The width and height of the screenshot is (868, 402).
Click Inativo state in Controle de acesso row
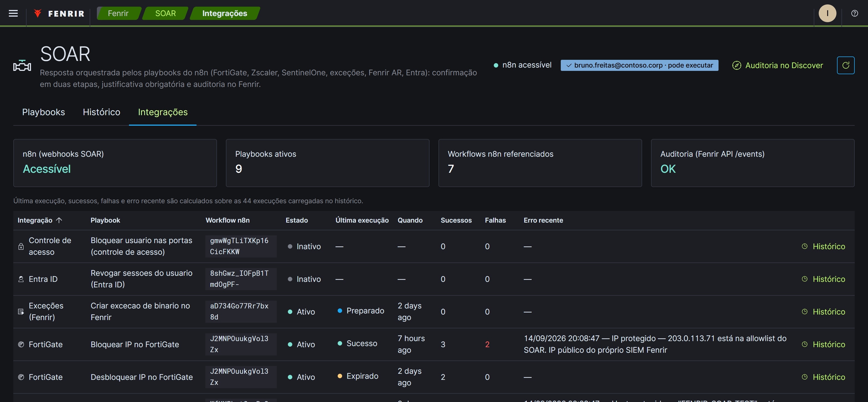pos(304,246)
